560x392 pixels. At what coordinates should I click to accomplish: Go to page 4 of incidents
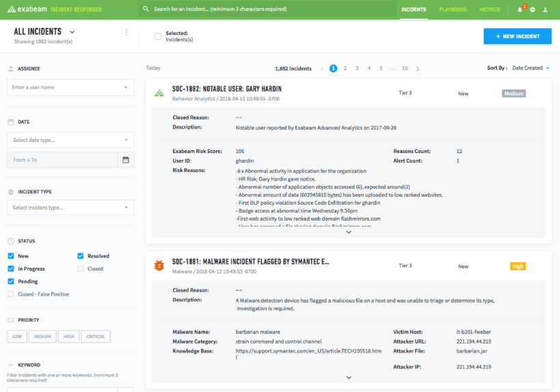pos(369,68)
